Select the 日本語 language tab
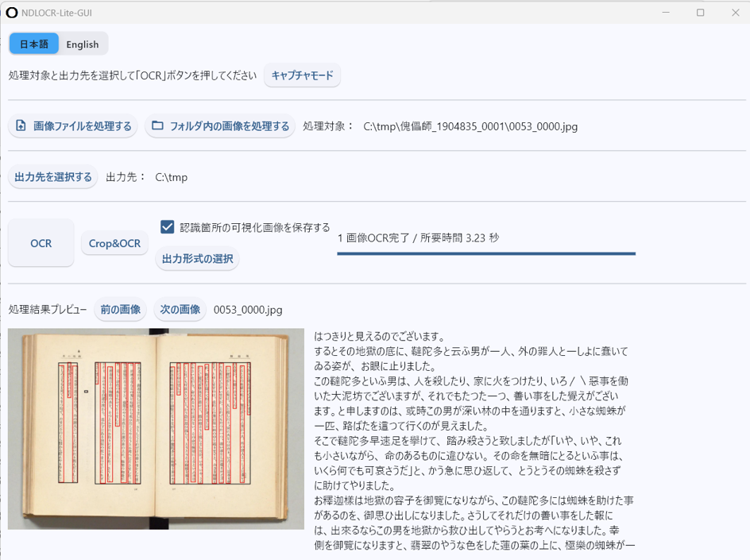Image resolution: width=750 pixels, height=560 pixels. point(32,44)
